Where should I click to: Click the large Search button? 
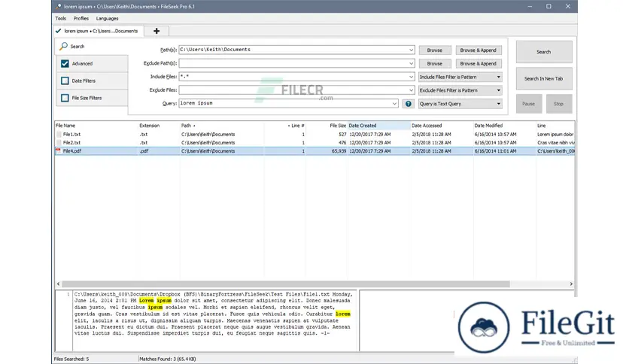pos(544,52)
